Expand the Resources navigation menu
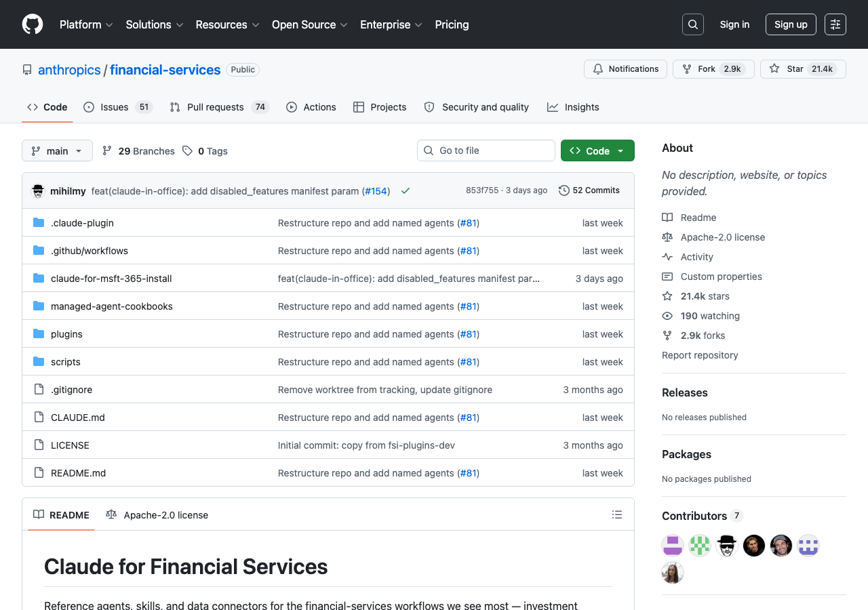 tap(227, 24)
